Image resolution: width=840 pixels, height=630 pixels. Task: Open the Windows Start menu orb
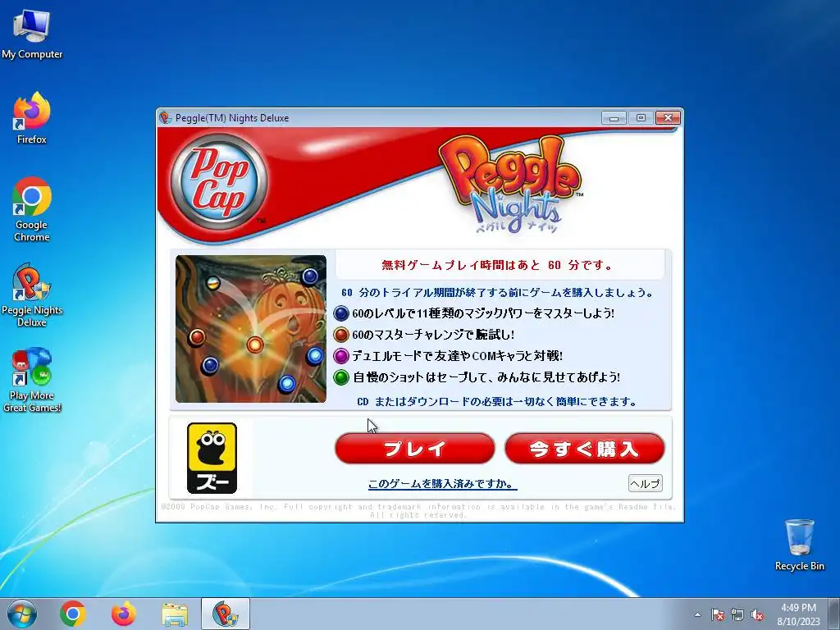pyautogui.click(x=21, y=614)
